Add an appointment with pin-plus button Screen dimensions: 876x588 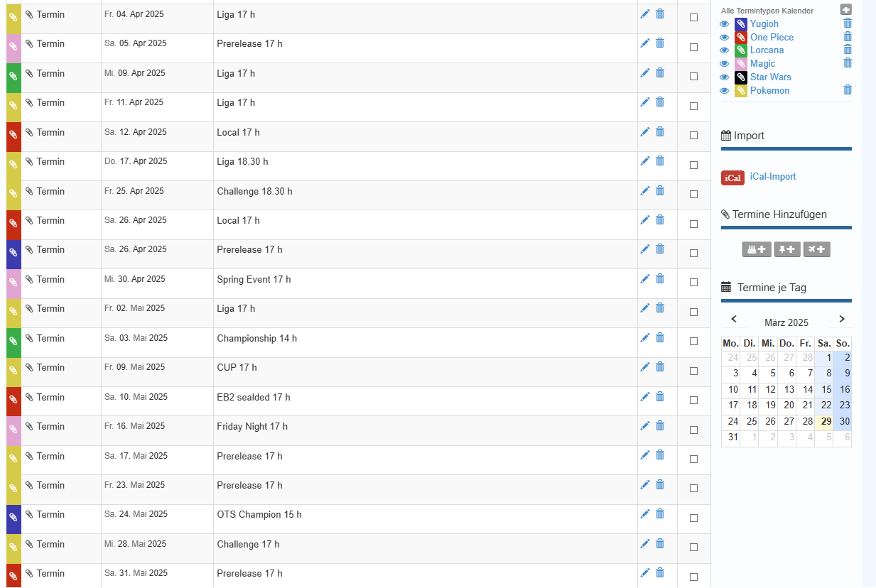pyautogui.click(x=787, y=249)
